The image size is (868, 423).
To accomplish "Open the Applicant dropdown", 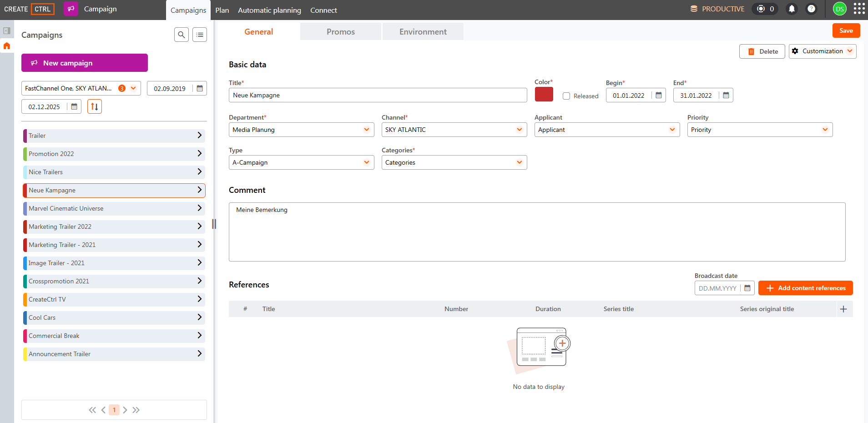I will click(607, 130).
